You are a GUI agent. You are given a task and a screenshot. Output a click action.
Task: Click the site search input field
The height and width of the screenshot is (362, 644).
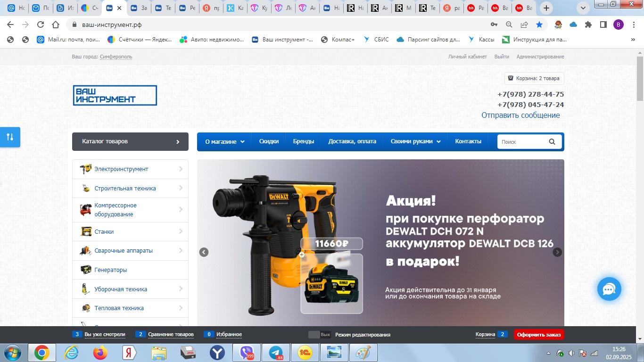tap(522, 141)
